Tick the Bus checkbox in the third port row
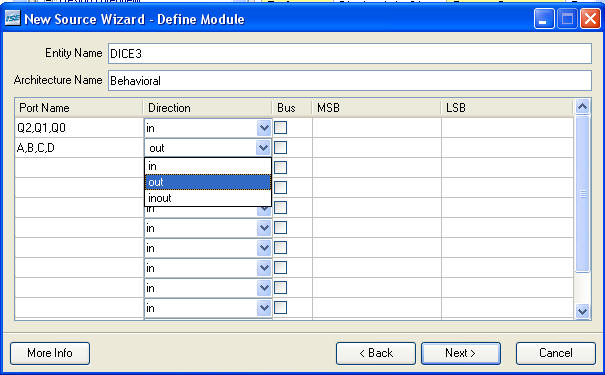605x375 pixels. tap(281, 167)
